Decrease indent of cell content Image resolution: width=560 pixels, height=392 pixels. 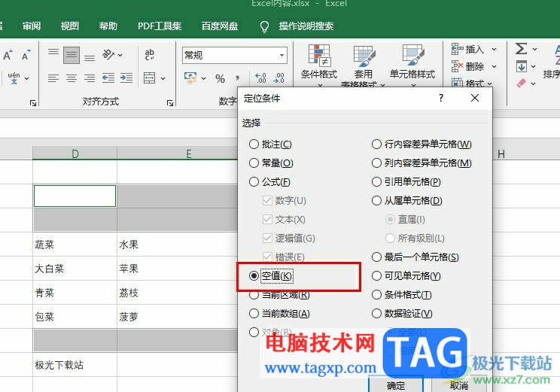pyautogui.click(x=108, y=77)
